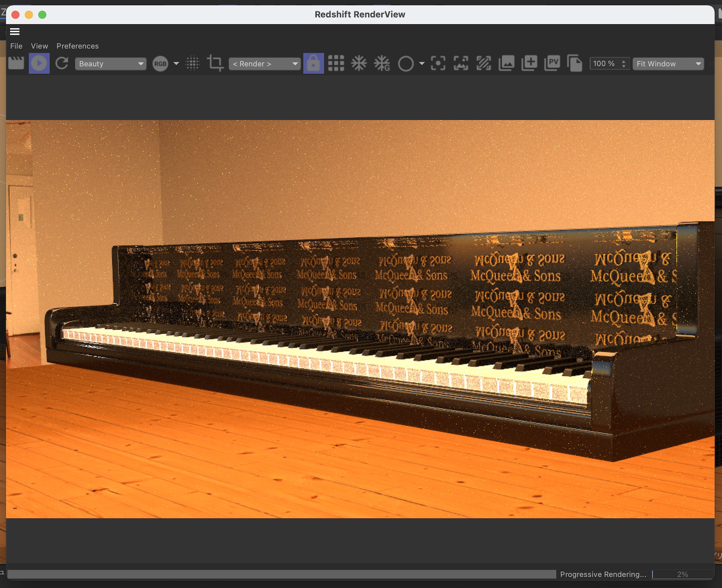
Task: Toggle the dotted pixel grid icon
Action: click(x=192, y=63)
